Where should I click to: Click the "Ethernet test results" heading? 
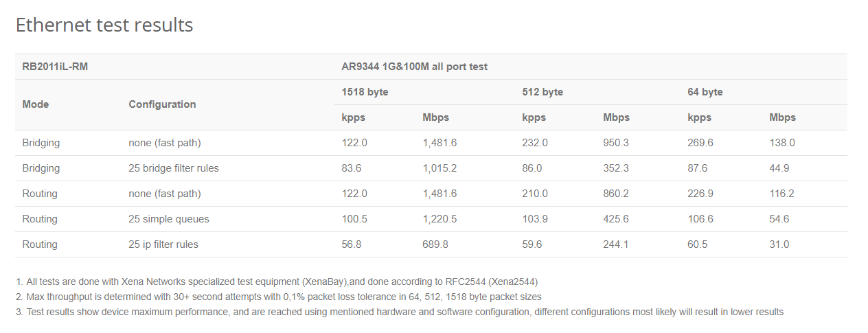[x=104, y=25]
